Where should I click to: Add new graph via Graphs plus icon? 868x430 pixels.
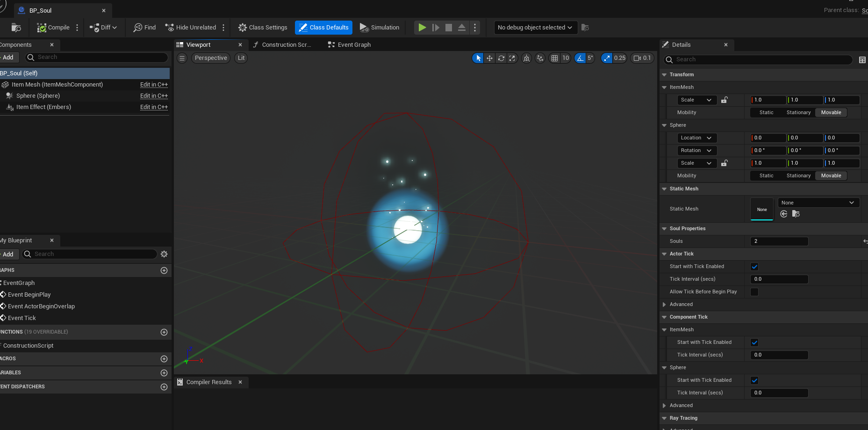(164, 270)
